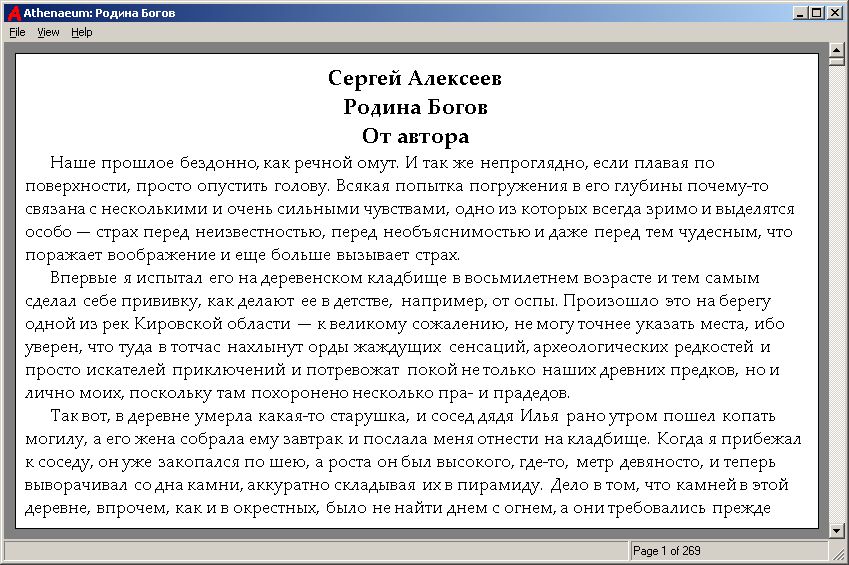Click the words "метр девяносто"
The height and width of the screenshot is (565, 849).
coord(641,462)
